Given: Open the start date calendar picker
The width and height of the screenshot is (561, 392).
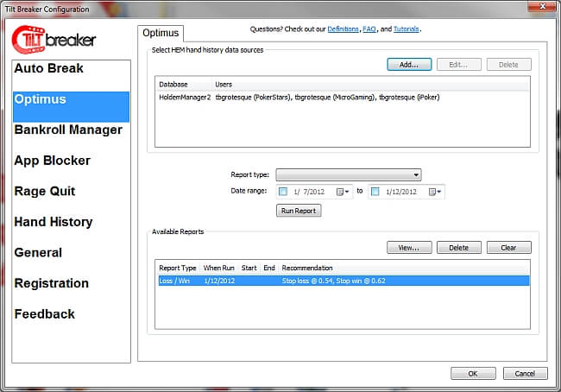Looking at the screenshot, I should [x=343, y=192].
